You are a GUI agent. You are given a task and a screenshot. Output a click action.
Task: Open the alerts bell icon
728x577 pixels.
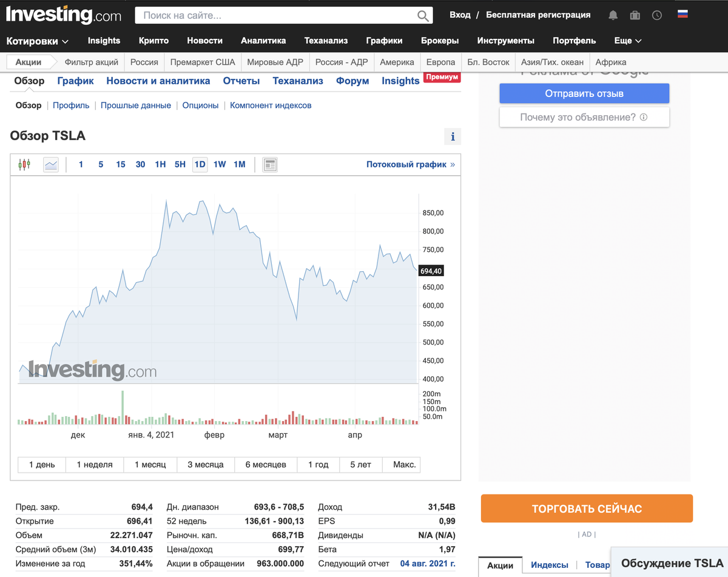coord(613,15)
